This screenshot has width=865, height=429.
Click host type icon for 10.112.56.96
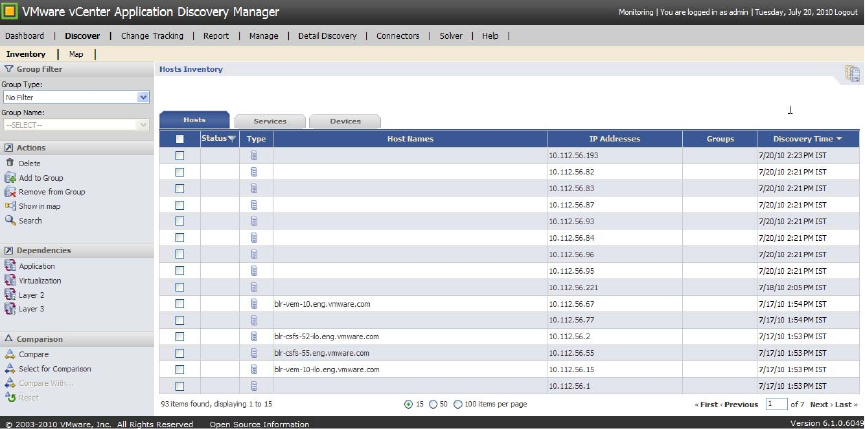tap(254, 254)
